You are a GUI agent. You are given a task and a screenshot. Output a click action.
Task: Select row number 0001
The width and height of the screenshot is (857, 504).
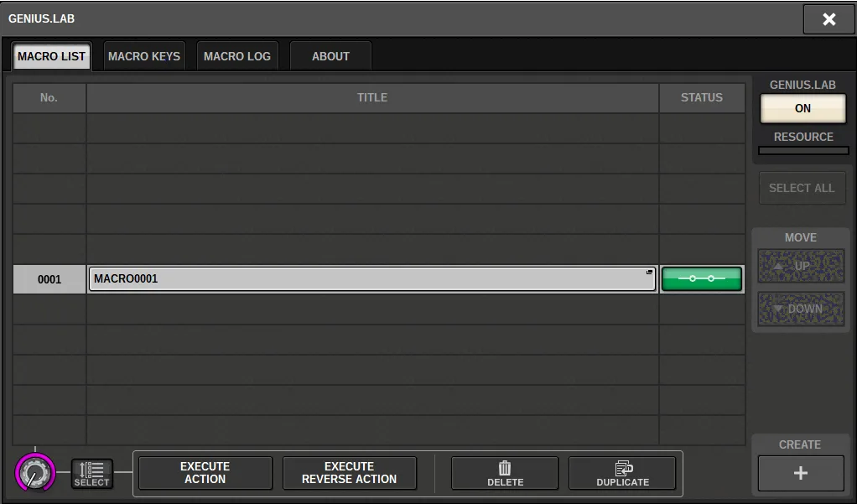point(49,279)
